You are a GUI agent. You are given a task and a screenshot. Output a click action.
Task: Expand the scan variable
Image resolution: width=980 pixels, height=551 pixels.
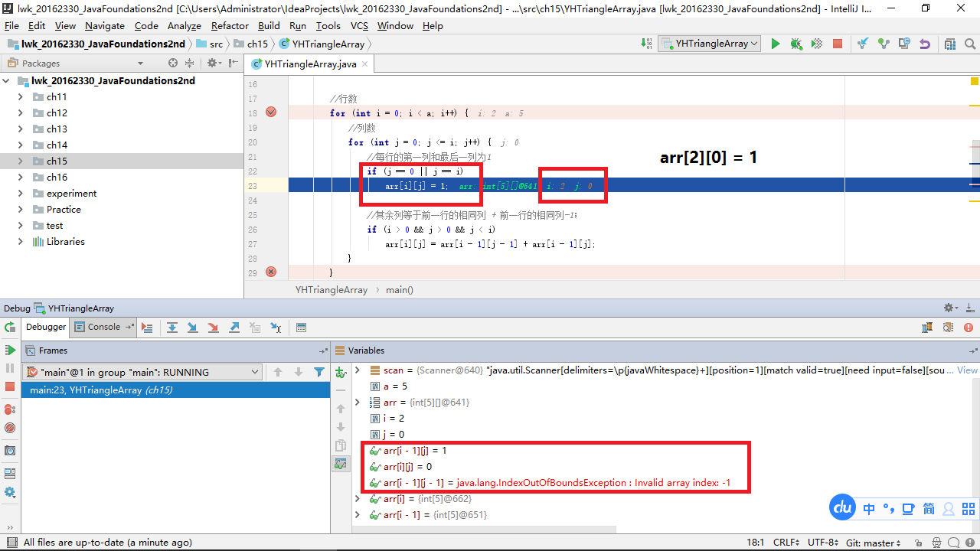point(357,370)
